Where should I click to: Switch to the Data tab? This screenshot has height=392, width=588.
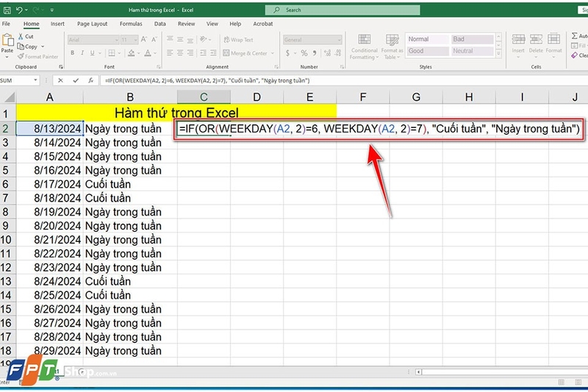160,24
